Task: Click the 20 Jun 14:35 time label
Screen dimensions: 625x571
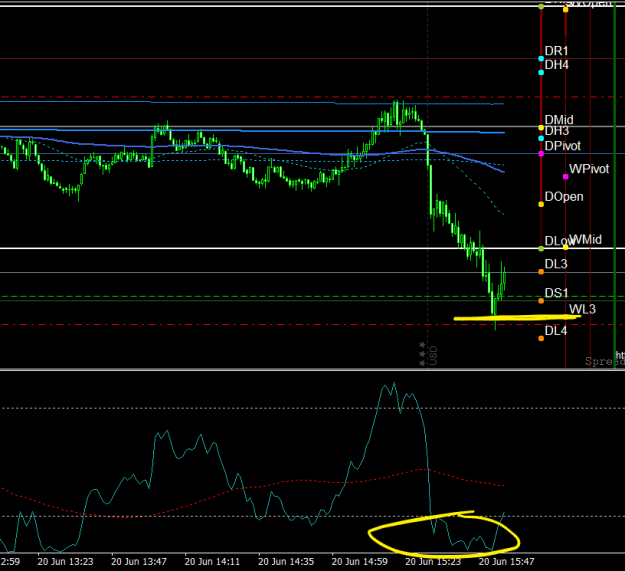Action: click(x=286, y=562)
